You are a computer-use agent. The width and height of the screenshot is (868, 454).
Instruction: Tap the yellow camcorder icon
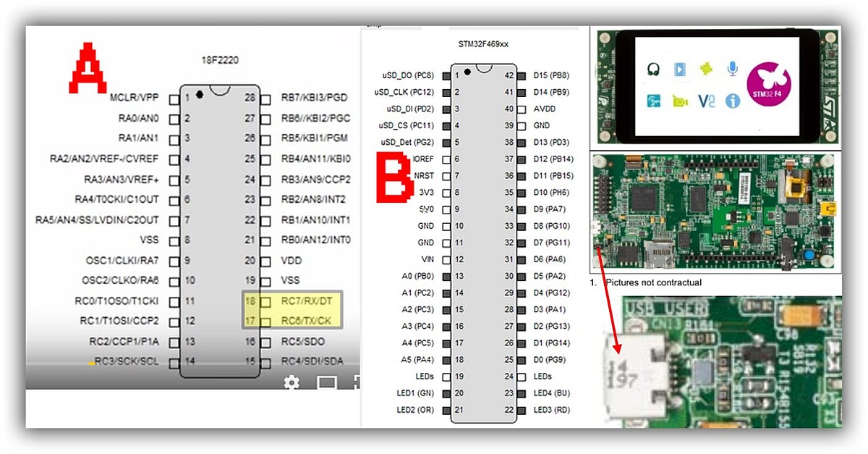pyautogui.click(x=680, y=101)
